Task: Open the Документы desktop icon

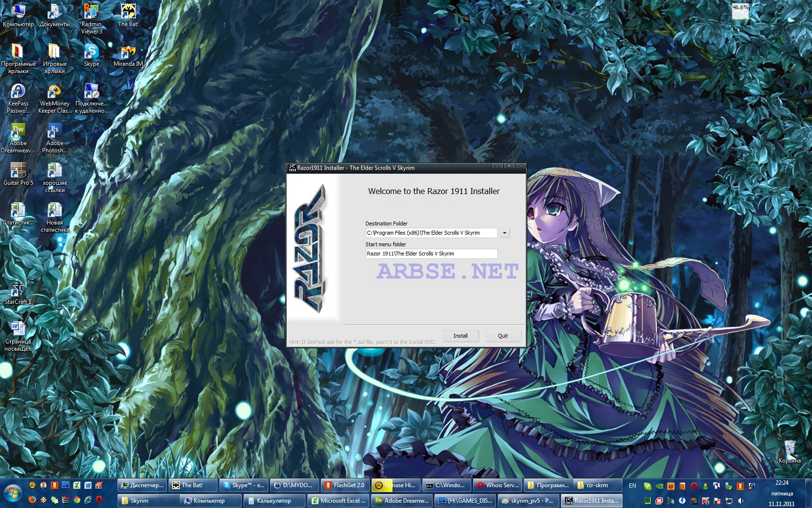Action: 55,16
